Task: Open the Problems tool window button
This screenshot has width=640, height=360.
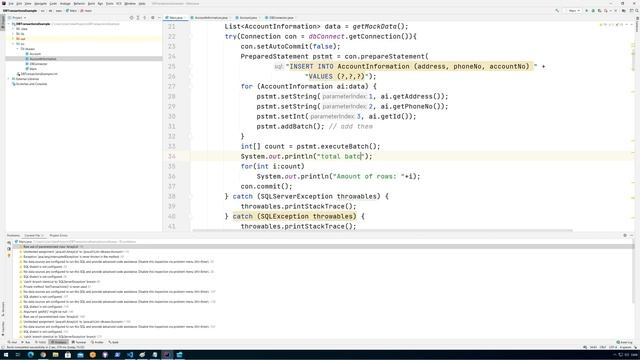Action: (59, 342)
